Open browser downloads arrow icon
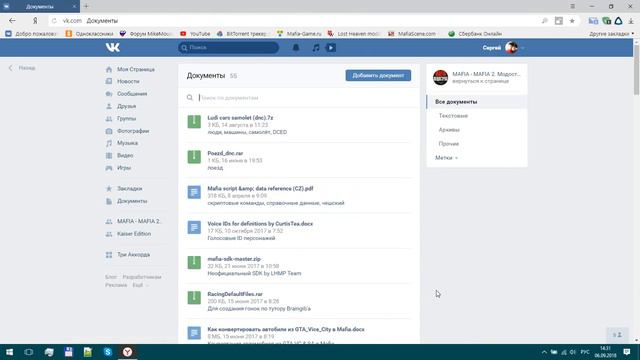This screenshot has width=640, height=360. point(631,21)
